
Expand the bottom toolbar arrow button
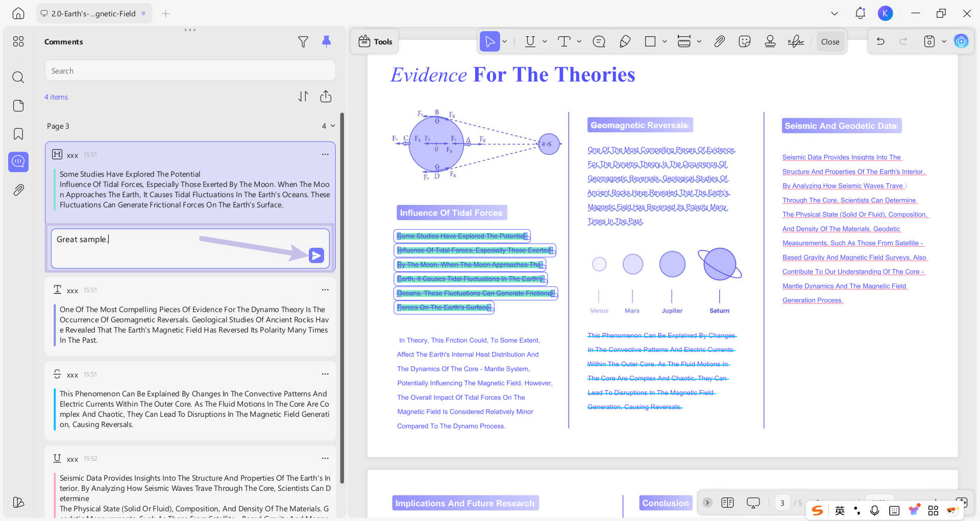[x=707, y=503]
